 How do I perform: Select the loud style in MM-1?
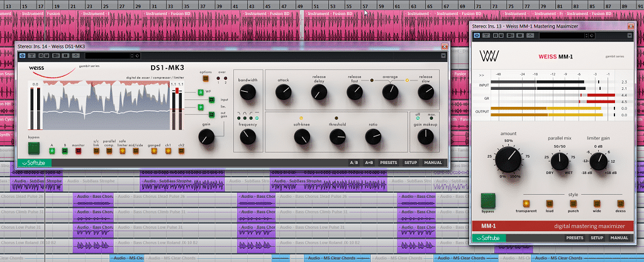tap(550, 203)
